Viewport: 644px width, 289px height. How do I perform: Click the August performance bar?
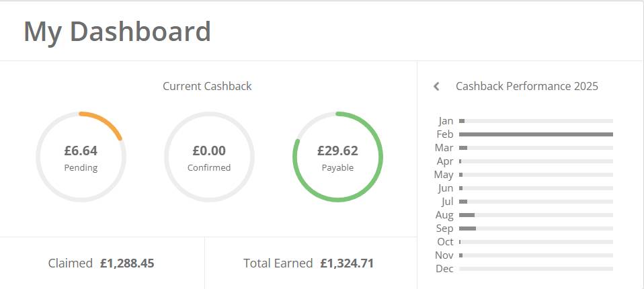pyautogui.click(x=535, y=215)
